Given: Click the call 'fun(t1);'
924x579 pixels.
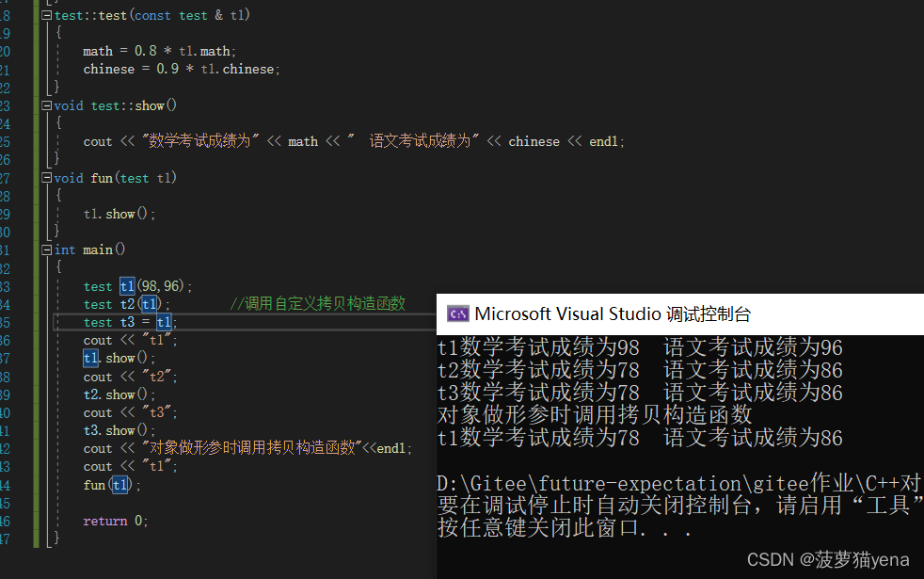Looking at the screenshot, I should point(112,485).
